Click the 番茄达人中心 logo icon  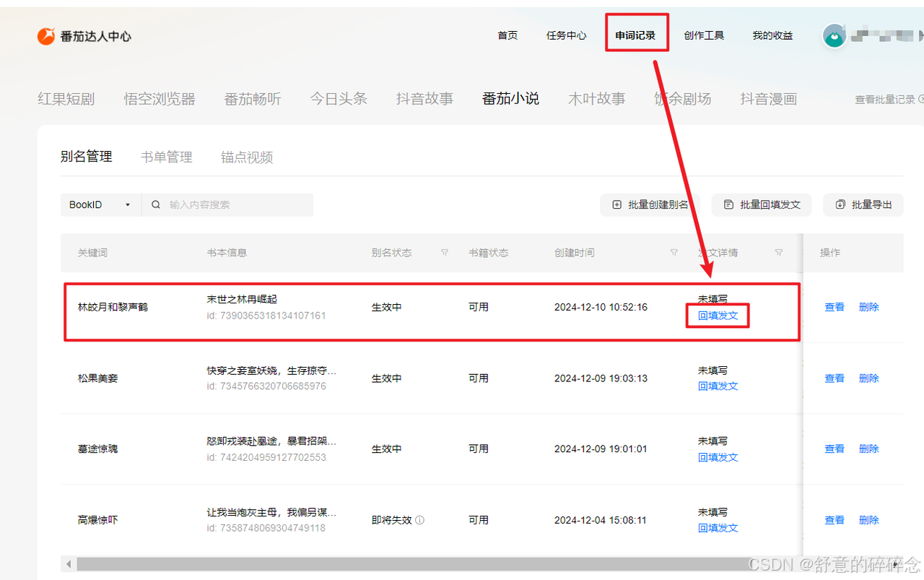click(46, 35)
